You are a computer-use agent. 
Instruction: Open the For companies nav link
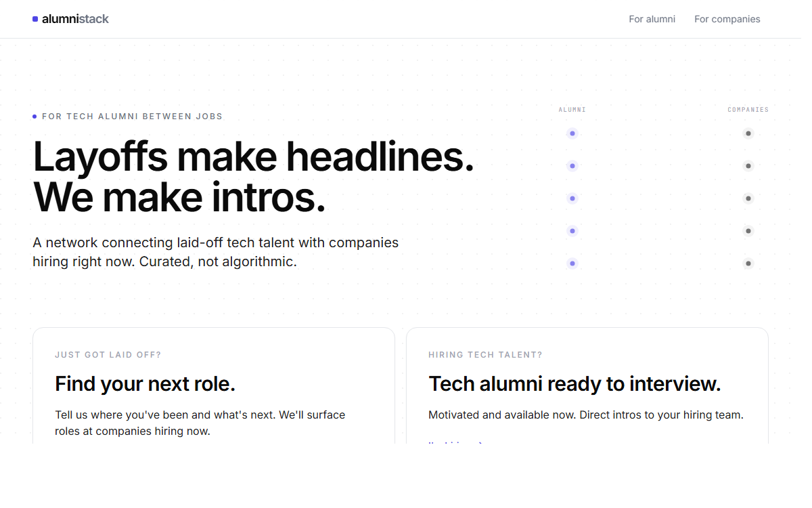pos(727,19)
